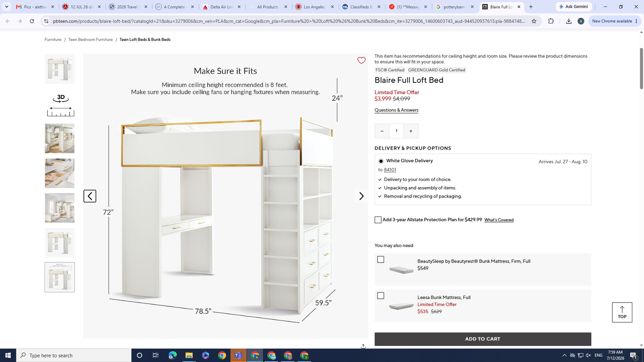Viewport: 644px width, 362px height.
Task: Open Microsoft Teams from taskbar
Action: point(238,355)
